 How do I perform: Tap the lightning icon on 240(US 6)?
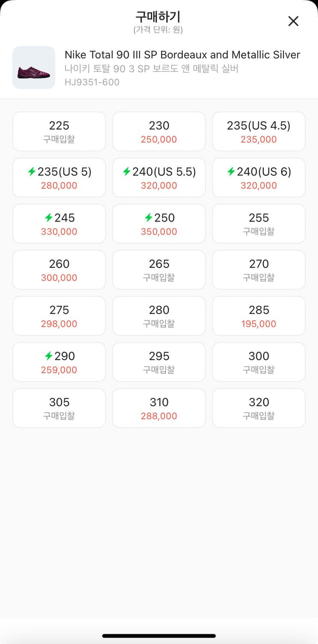coord(231,172)
